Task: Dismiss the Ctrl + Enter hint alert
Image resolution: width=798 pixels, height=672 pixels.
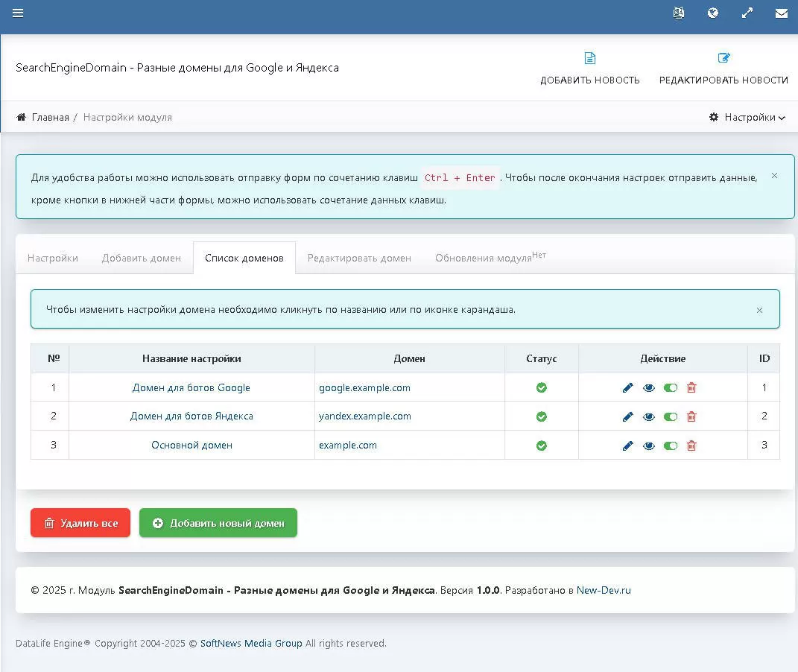Action: tap(774, 176)
